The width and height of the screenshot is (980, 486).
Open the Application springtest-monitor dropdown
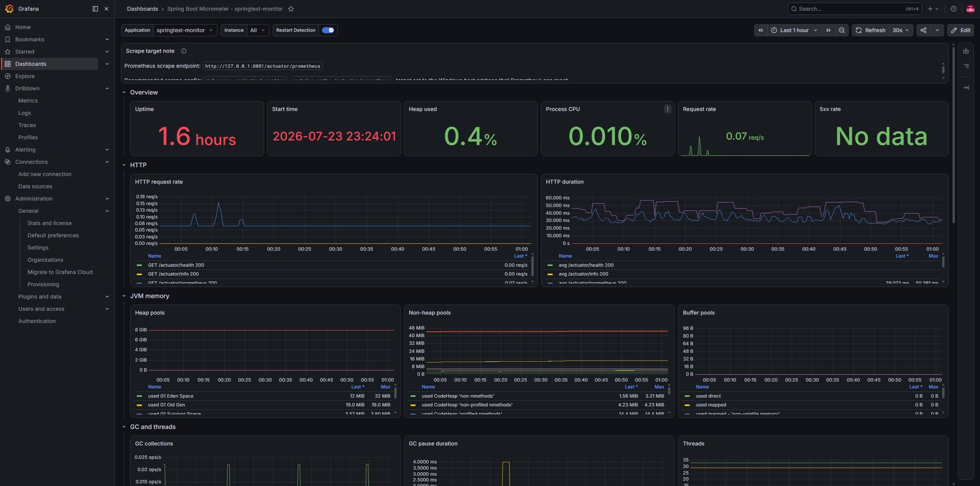coord(185,30)
